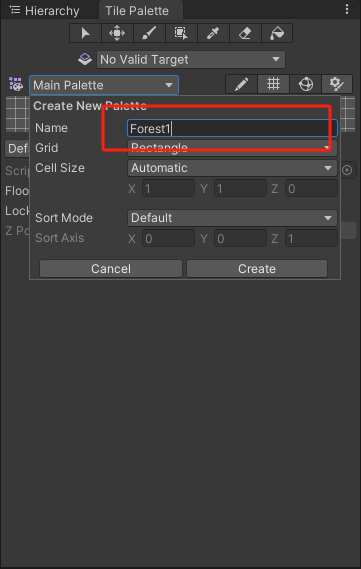Activate the Paintbrush tool
This screenshot has width=361, height=569.
[149, 33]
